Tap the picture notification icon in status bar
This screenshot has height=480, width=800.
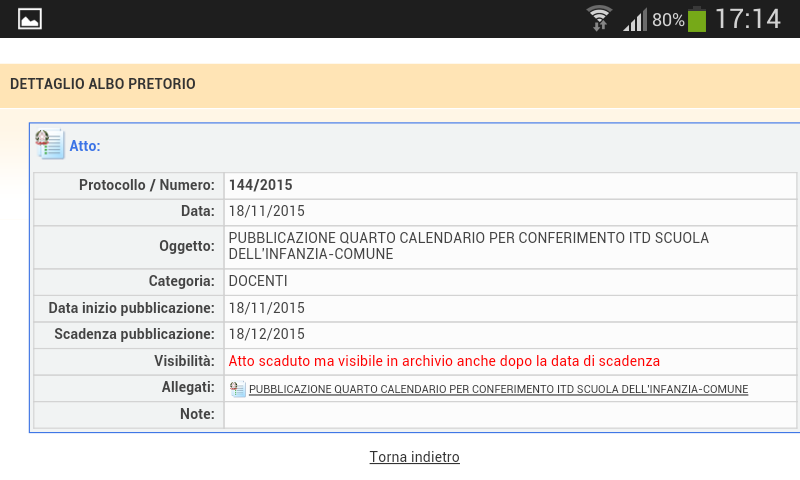click(x=30, y=19)
